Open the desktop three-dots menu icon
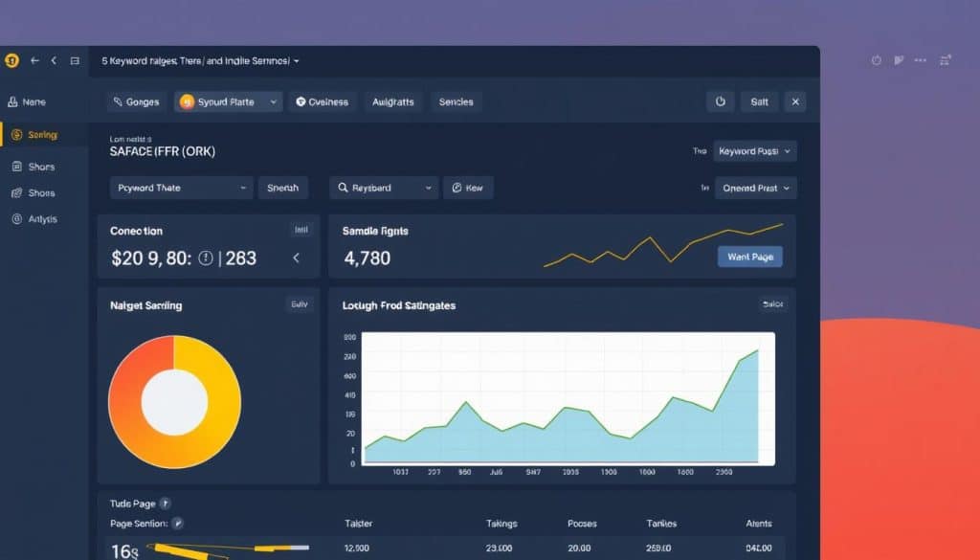The width and height of the screenshot is (980, 560). (921, 60)
